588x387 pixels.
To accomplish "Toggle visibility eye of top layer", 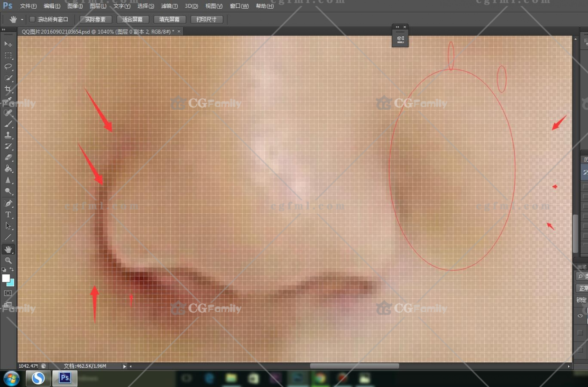I will (x=580, y=316).
